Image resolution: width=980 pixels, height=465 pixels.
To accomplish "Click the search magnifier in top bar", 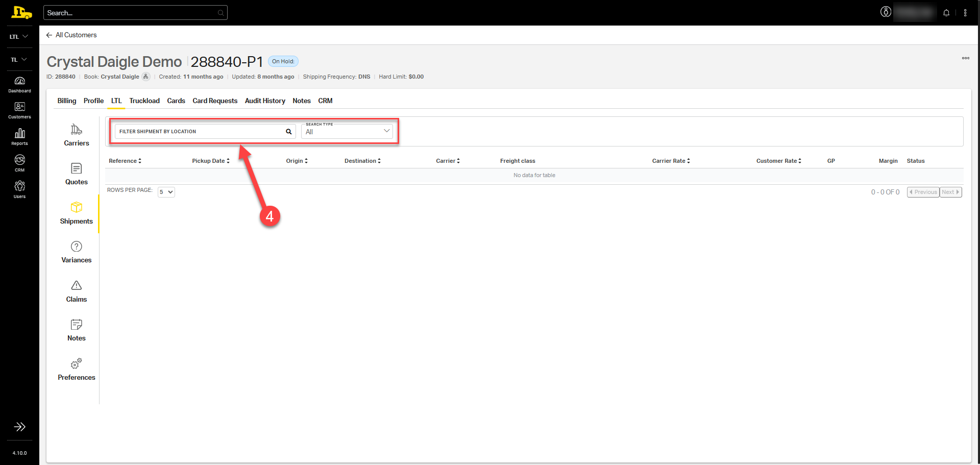I will 220,13.
